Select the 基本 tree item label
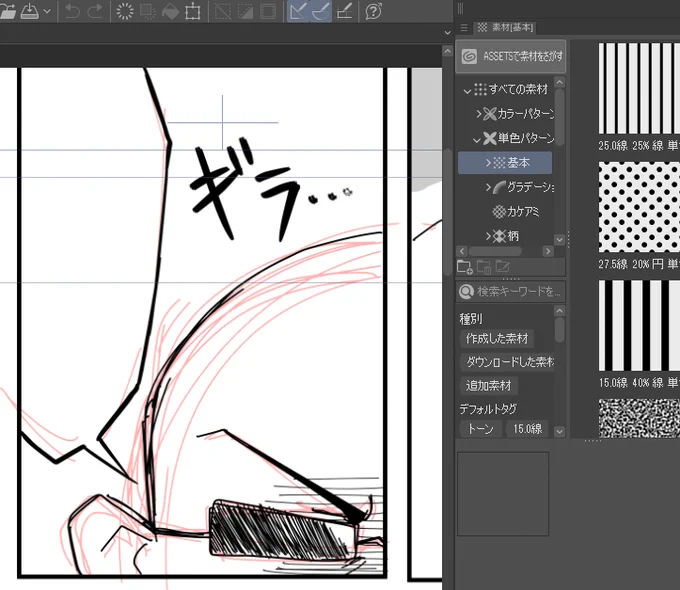Viewport: 680px width, 590px height. pos(519,163)
